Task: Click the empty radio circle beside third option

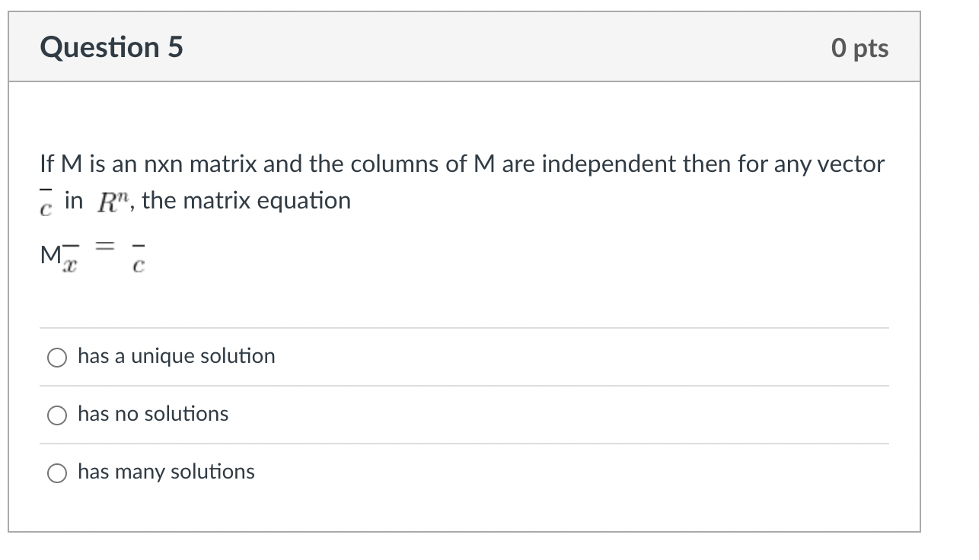Action: (x=56, y=472)
